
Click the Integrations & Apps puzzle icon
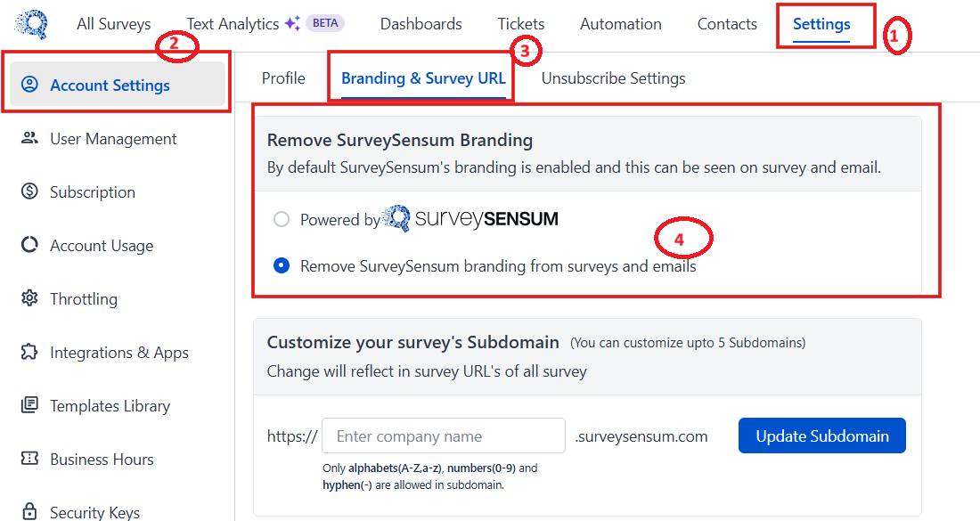click(x=30, y=353)
